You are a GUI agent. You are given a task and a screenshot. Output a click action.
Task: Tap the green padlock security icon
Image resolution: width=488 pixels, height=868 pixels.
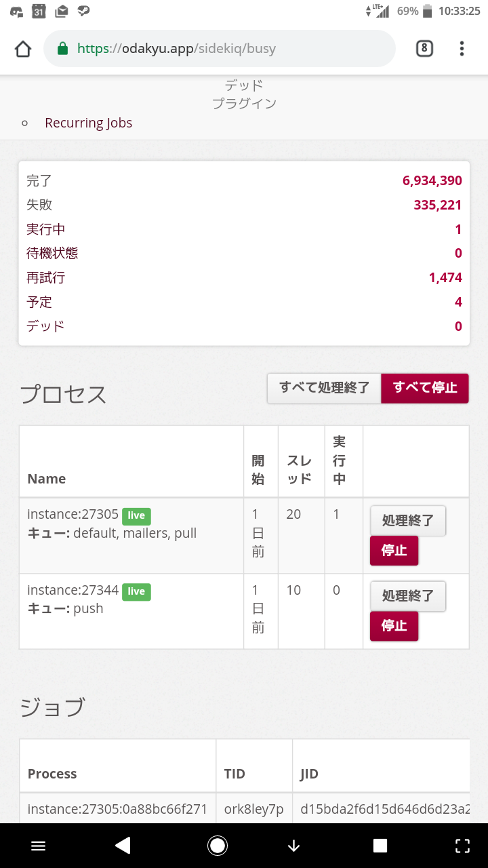pyautogui.click(x=63, y=49)
